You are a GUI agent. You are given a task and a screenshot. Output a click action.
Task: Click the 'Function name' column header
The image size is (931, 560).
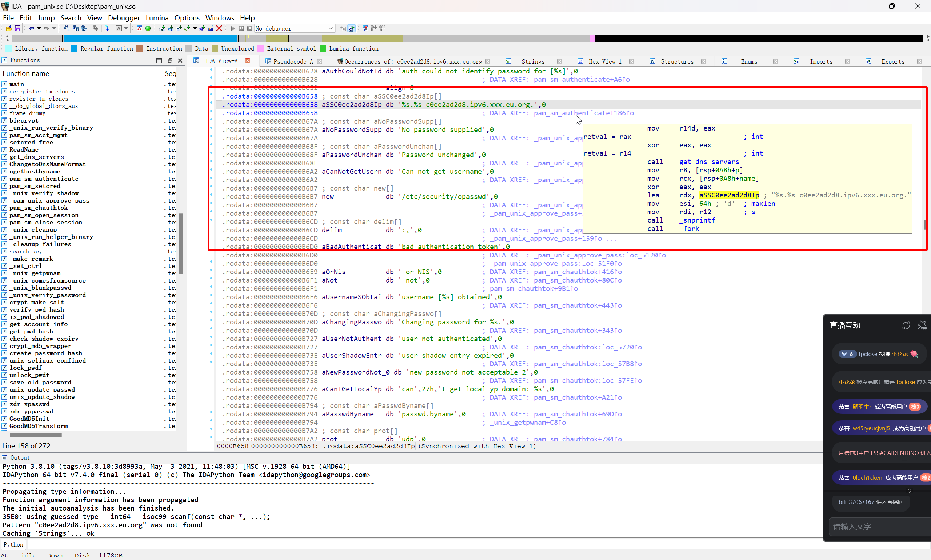coord(26,73)
